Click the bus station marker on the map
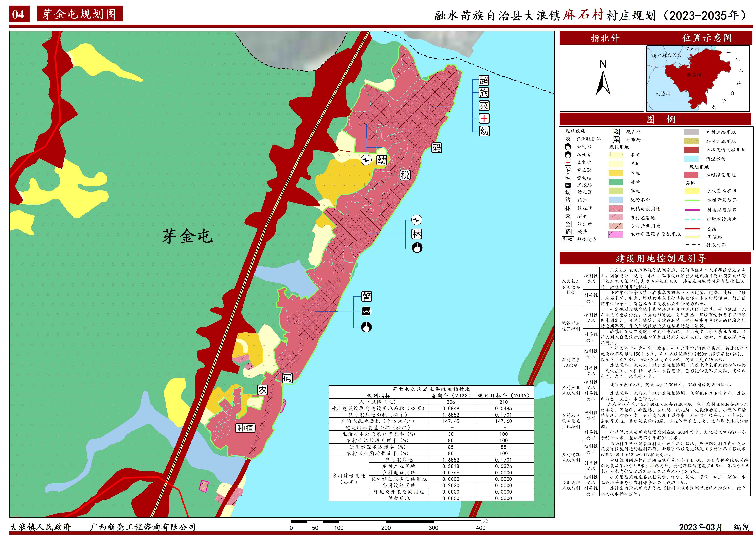 point(366,311)
